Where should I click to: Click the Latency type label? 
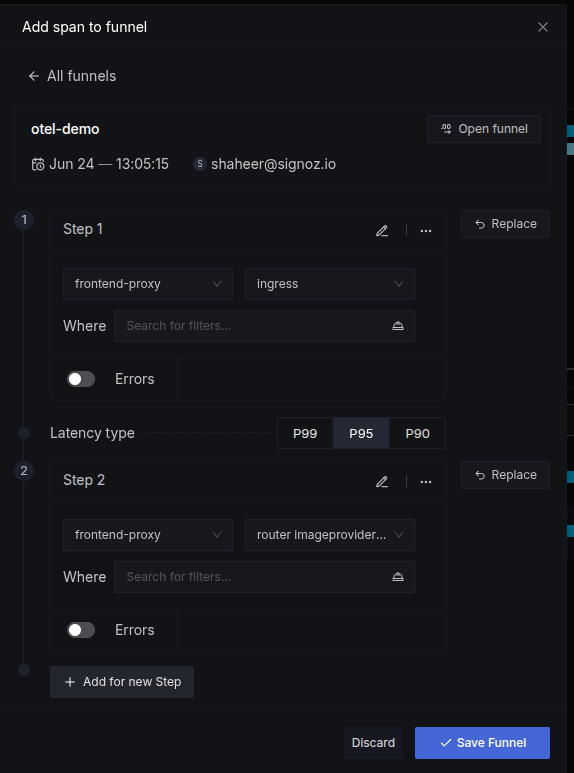[92, 433]
